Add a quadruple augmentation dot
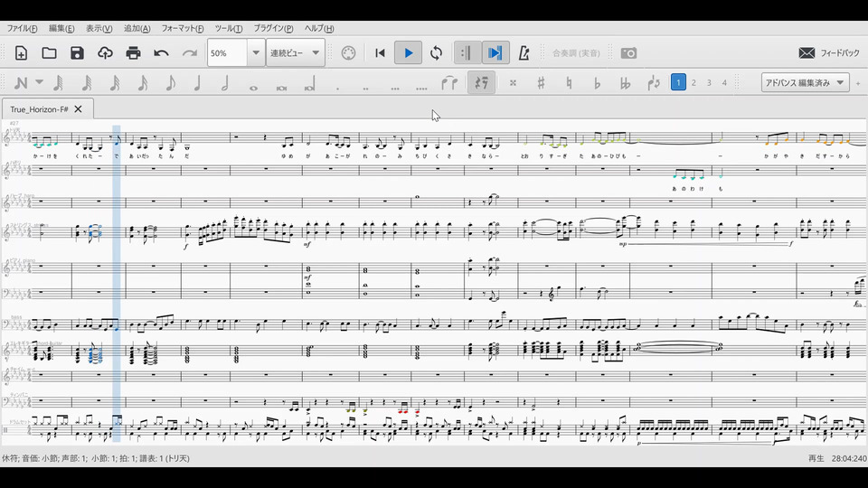Image resolution: width=868 pixels, height=488 pixels. [x=422, y=88]
